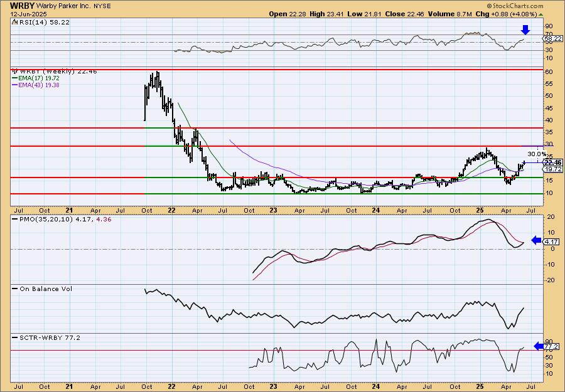Click the -20 label on the PMO axis
The height and width of the screenshot is (392, 565).
549,280
